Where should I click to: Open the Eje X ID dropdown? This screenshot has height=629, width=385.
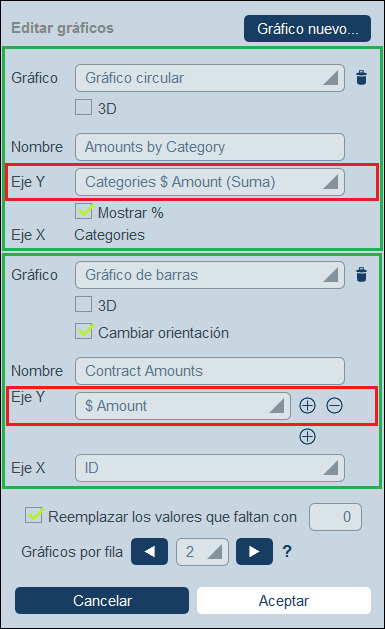[x=210, y=468]
